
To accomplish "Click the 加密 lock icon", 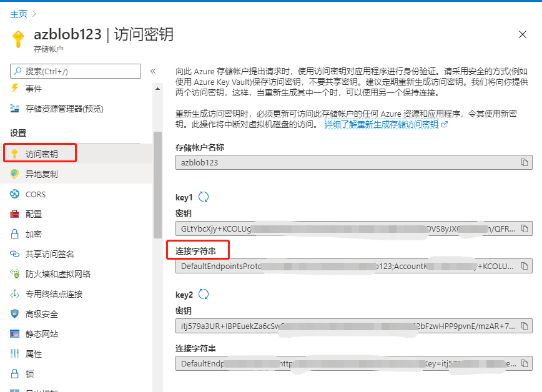I will pos(14,234).
